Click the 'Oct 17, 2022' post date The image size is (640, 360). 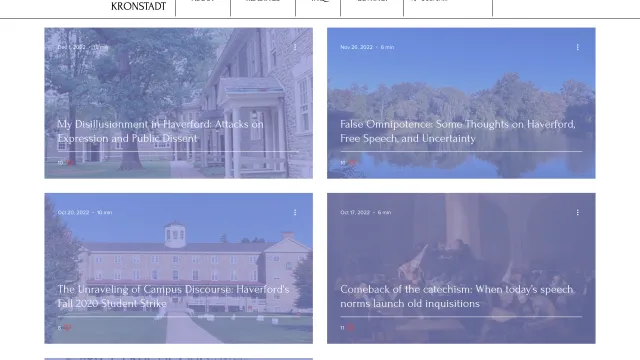coord(355,213)
